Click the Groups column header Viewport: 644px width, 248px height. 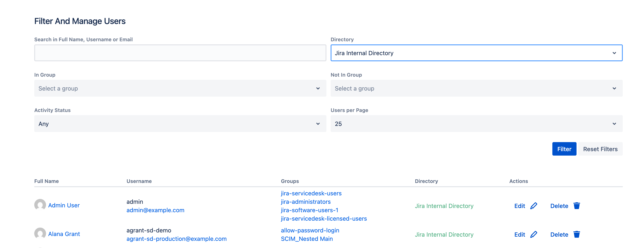click(290, 181)
